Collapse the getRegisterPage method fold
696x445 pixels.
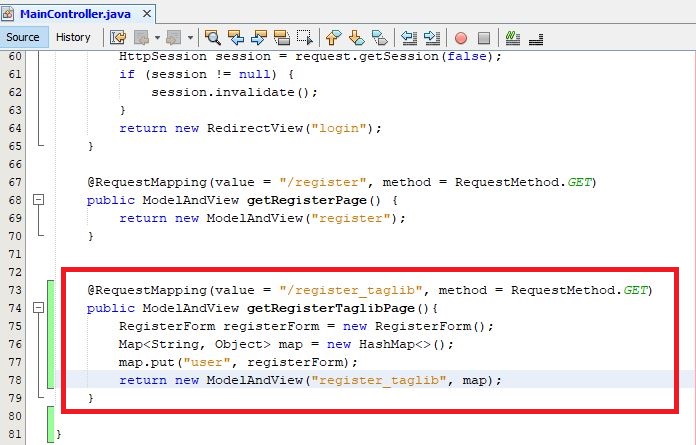click(39, 200)
